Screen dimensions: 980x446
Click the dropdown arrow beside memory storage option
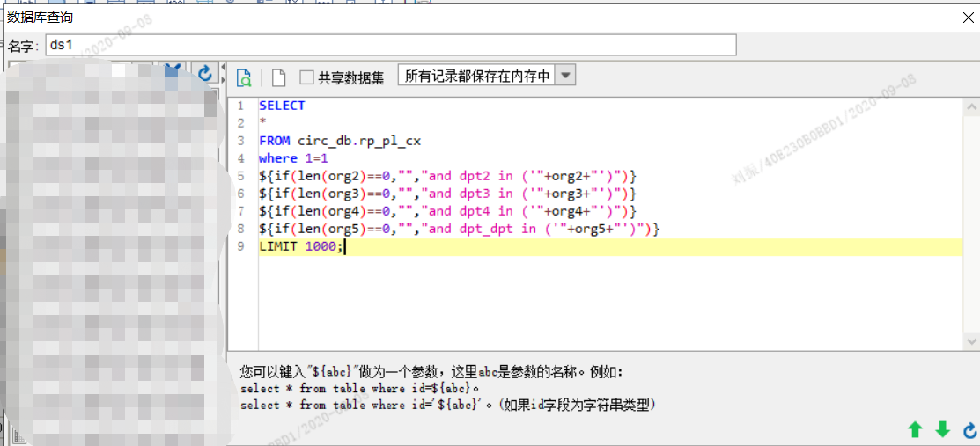(566, 76)
